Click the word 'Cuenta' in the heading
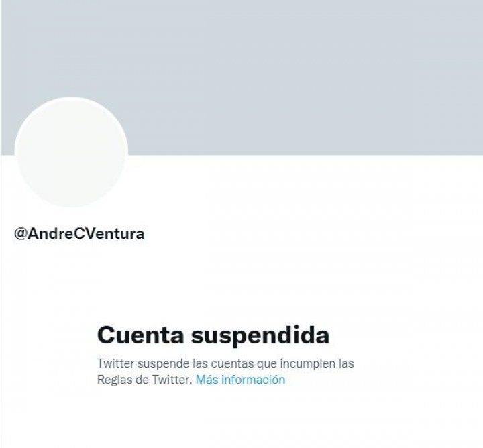 141,335
